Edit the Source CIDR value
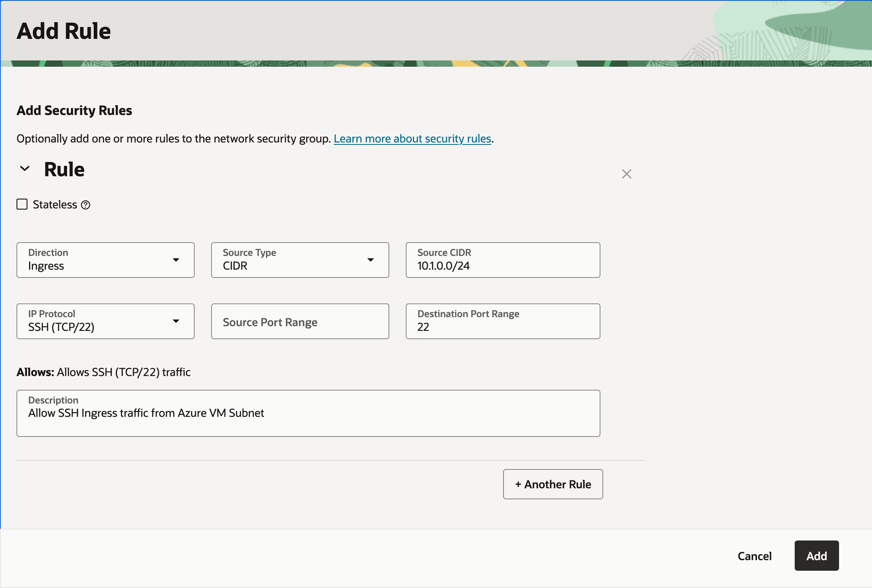The height and width of the screenshot is (588, 872). (502, 265)
